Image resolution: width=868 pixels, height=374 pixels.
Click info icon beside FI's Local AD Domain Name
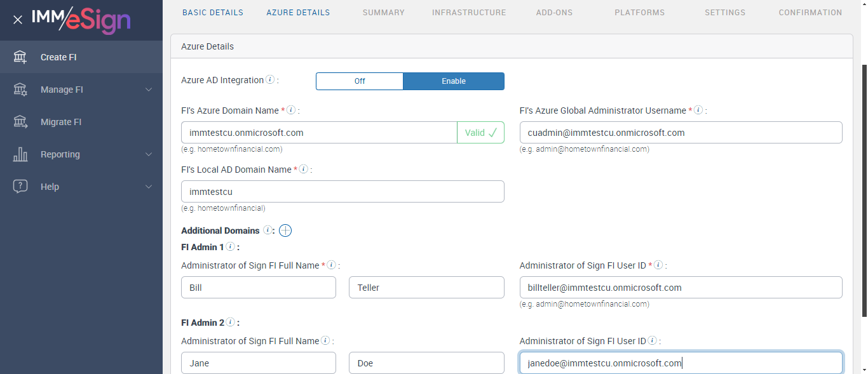[303, 170]
